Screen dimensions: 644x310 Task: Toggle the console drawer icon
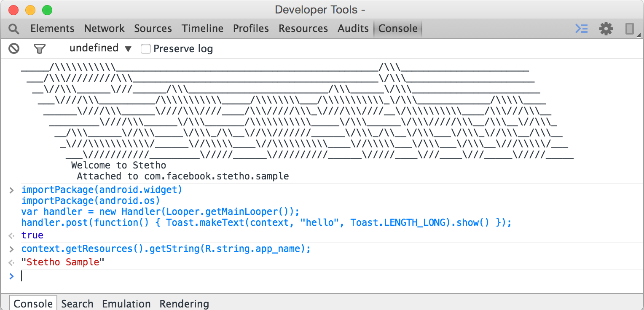pos(582,29)
